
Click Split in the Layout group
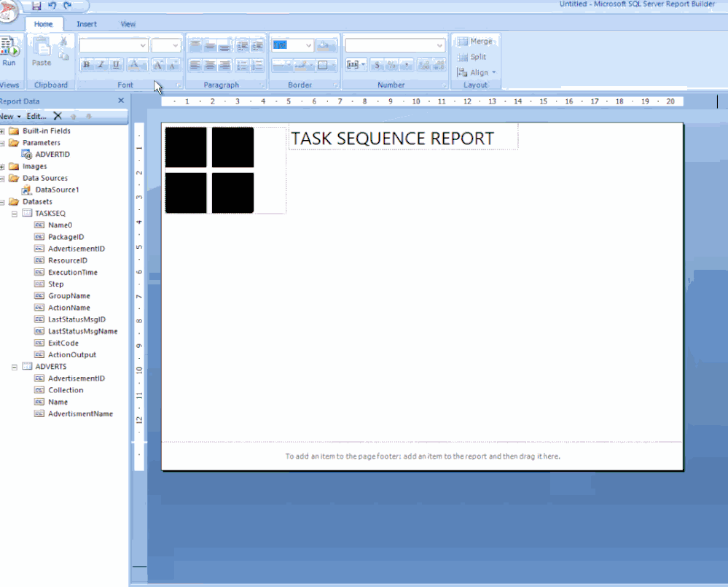coord(471,57)
